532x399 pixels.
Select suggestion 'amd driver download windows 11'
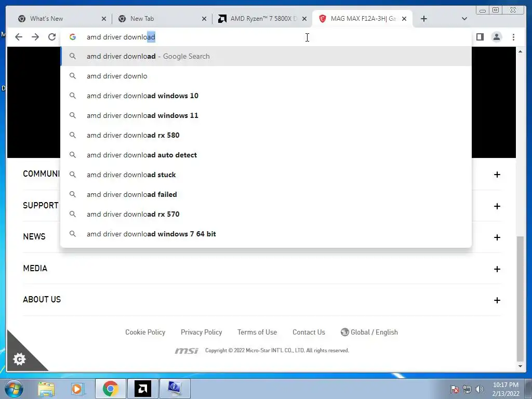click(265, 115)
